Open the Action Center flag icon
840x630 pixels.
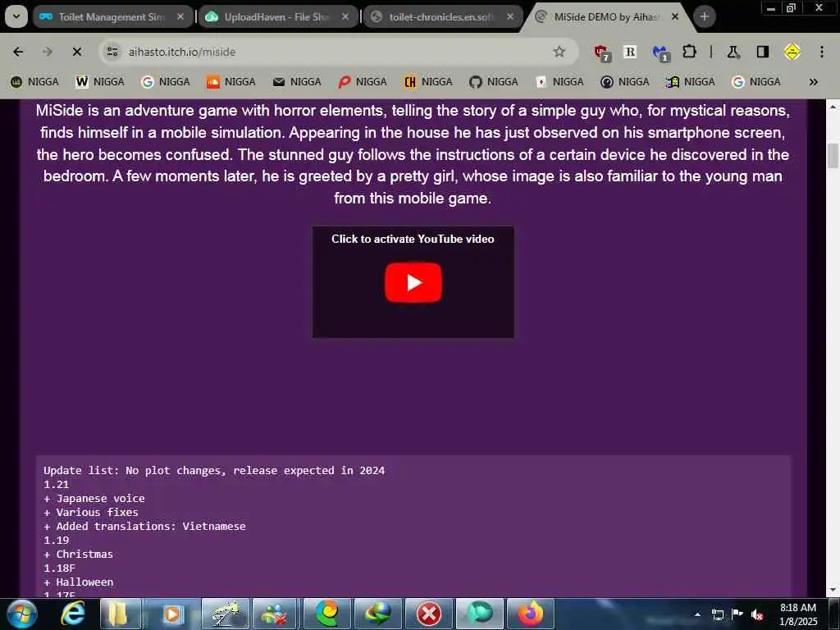point(737,614)
